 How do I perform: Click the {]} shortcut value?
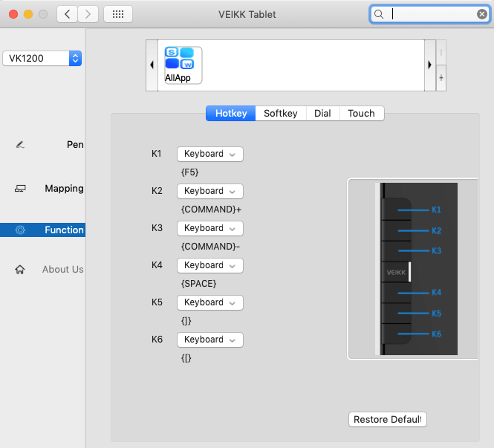point(186,321)
